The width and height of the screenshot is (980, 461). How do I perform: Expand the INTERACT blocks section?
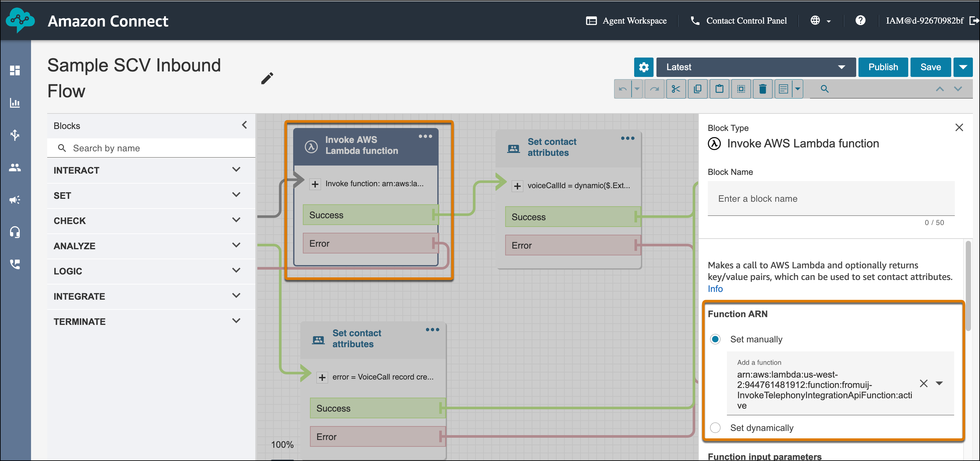click(x=151, y=170)
